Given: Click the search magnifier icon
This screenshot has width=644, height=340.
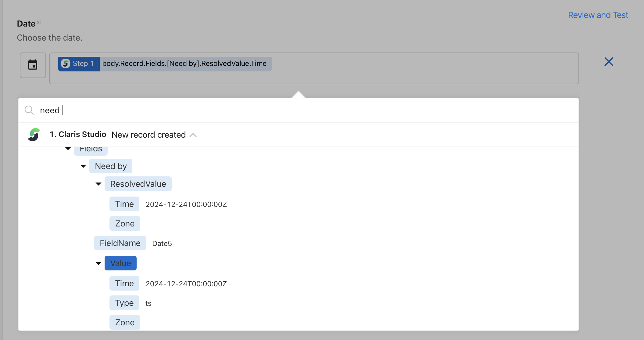Looking at the screenshot, I should point(29,110).
